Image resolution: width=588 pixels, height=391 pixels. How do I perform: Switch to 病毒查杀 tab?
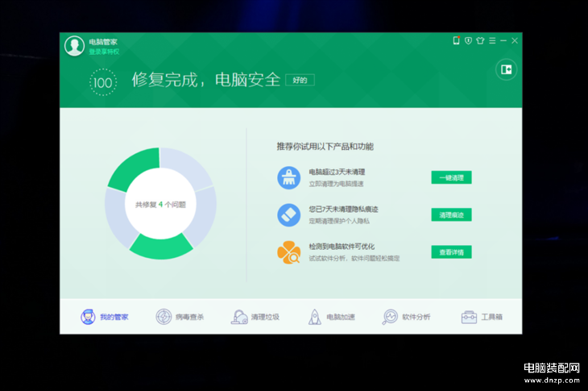point(180,317)
